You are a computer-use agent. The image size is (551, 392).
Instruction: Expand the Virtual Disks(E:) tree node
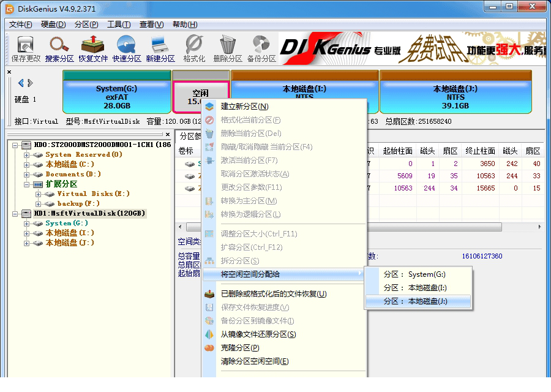click(x=38, y=194)
